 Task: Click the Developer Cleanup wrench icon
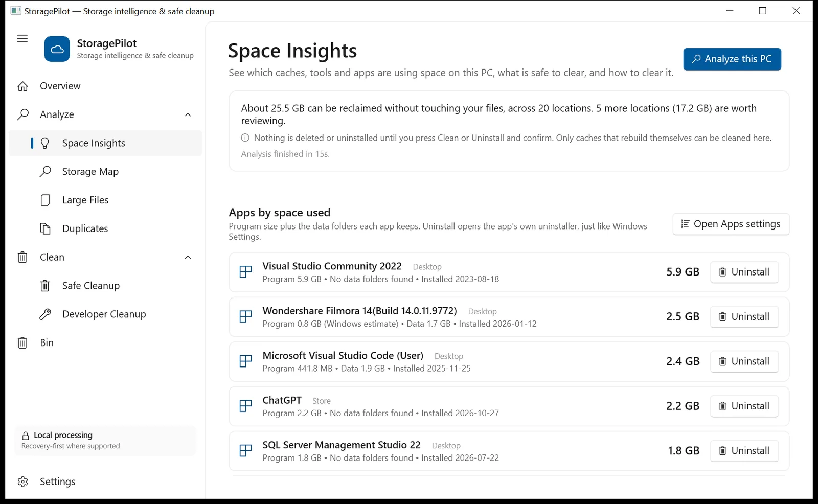point(46,314)
